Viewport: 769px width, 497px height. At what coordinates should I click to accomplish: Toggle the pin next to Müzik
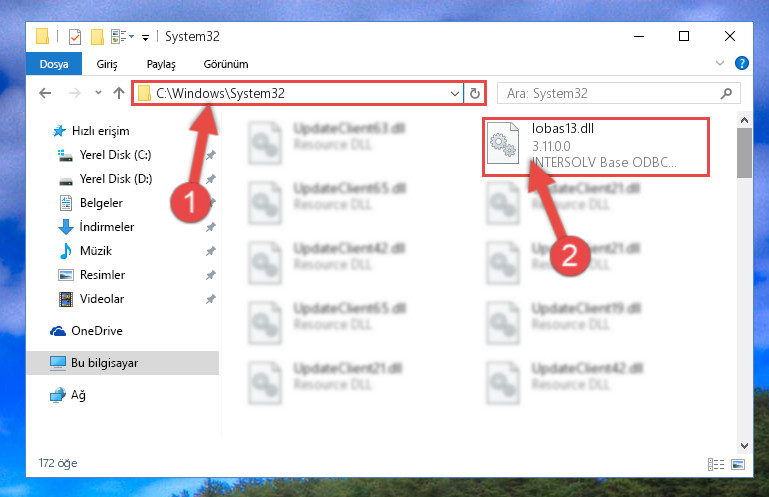(211, 251)
